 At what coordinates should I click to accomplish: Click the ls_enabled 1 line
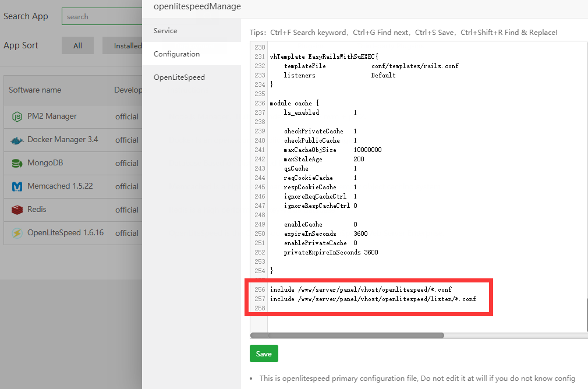tap(321, 112)
